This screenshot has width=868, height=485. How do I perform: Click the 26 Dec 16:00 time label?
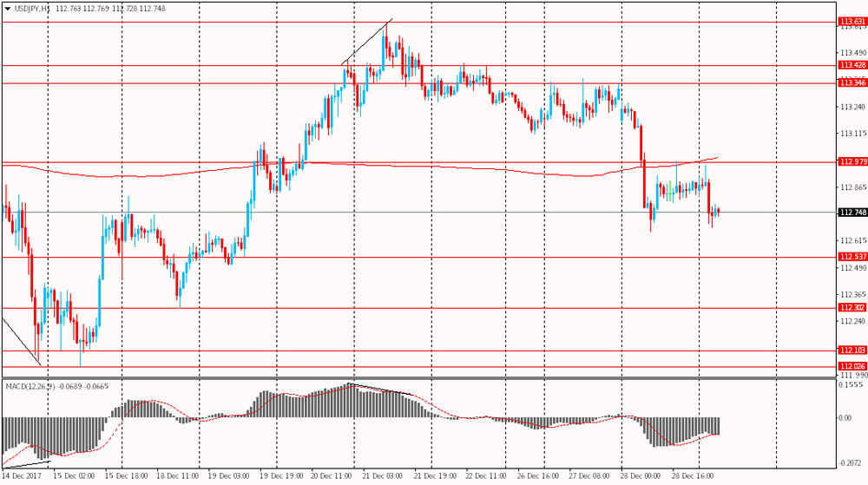pos(538,476)
